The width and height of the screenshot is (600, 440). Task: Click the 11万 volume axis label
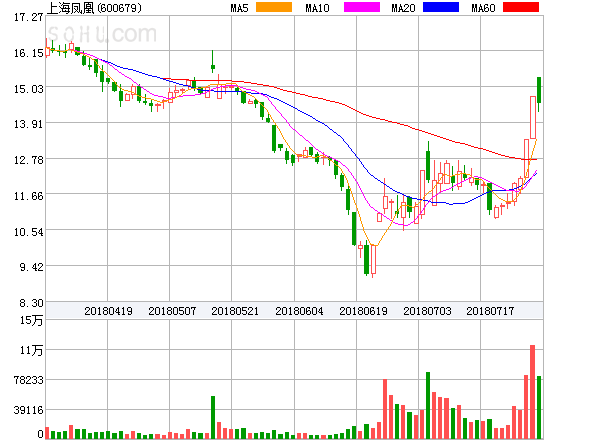point(31,350)
